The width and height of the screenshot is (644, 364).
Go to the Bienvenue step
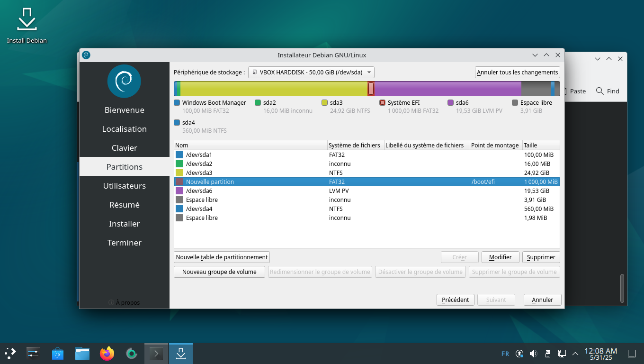click(x=125, y=110)
